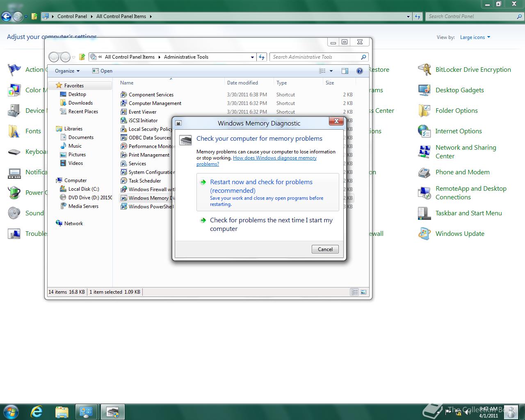Open Windows Update icon

(x=424, y=234)
